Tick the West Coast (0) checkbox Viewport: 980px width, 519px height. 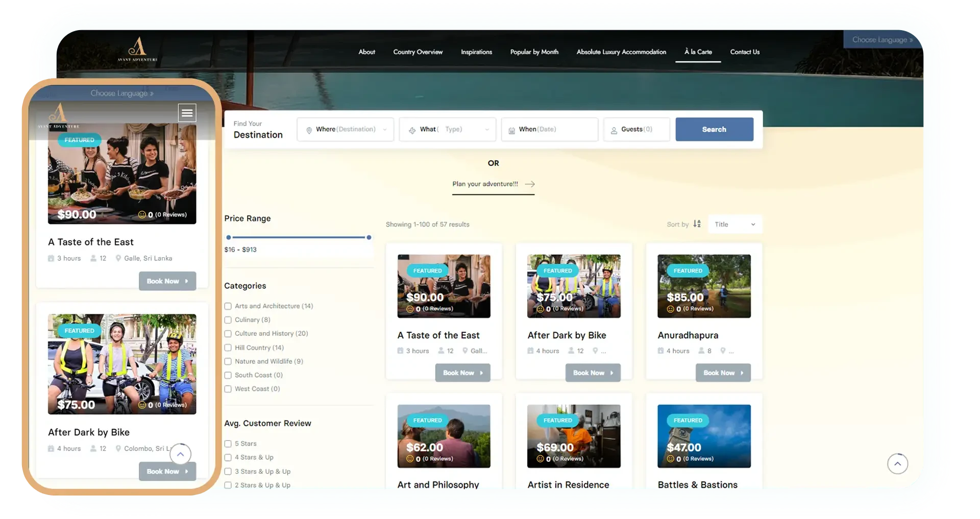coord(228,389)
